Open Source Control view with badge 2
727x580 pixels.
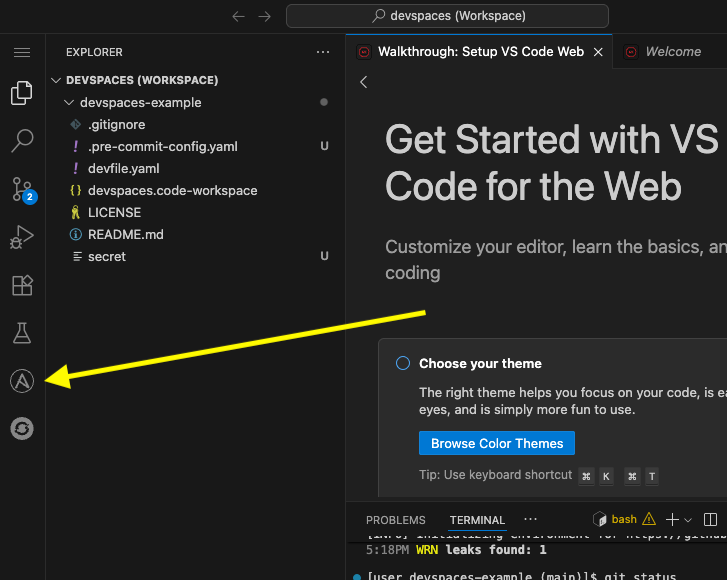click(x=23, y=190)
